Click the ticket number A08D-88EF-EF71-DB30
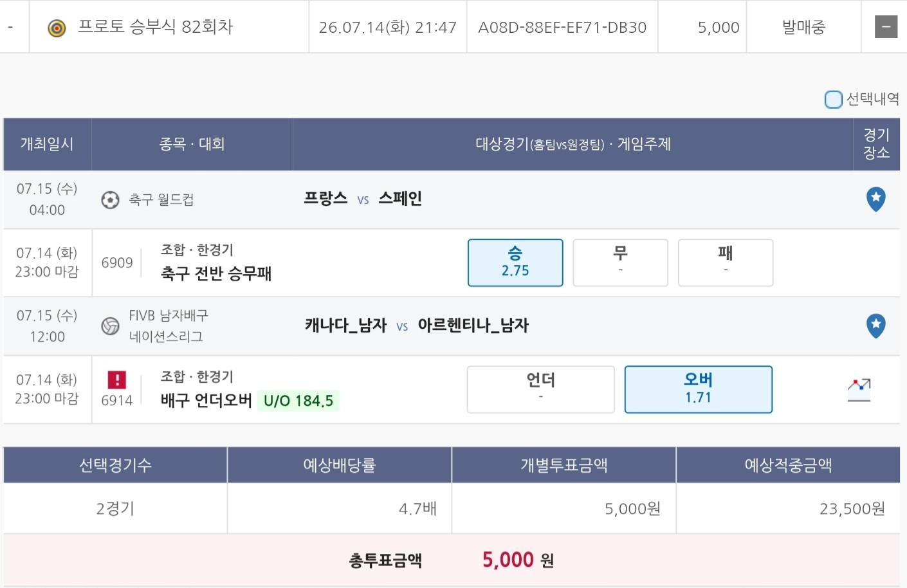The height and width of the screenshot is (588, 907). [x=562, y=27]
